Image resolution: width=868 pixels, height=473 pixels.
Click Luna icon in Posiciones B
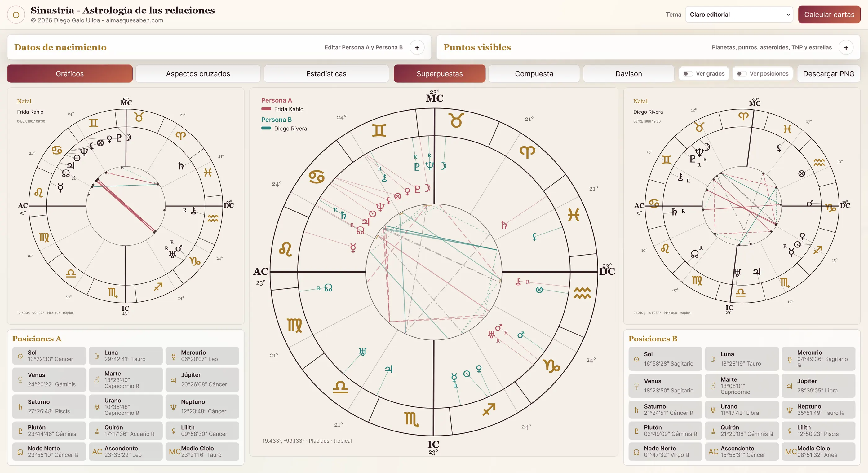pos(713,359)
